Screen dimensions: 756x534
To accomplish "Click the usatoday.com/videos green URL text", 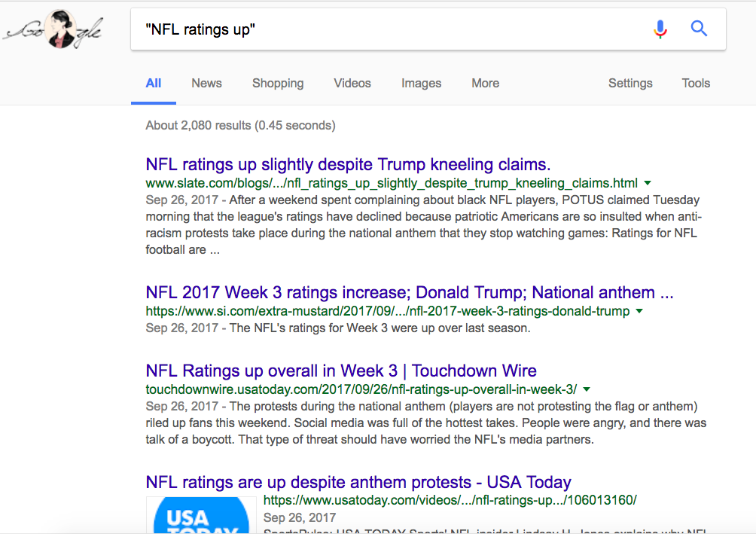I will [450, 500].
